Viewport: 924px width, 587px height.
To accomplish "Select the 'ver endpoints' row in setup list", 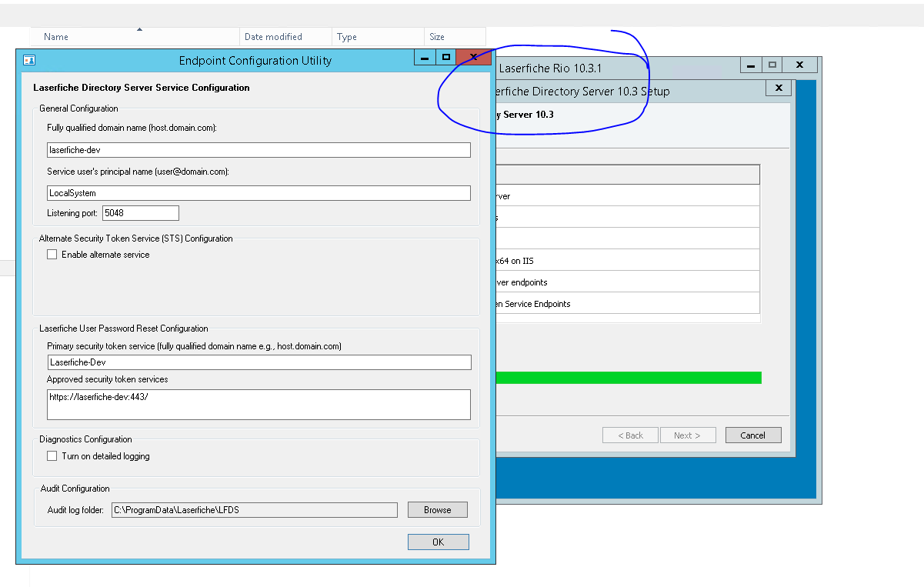I will pos(628,282).
